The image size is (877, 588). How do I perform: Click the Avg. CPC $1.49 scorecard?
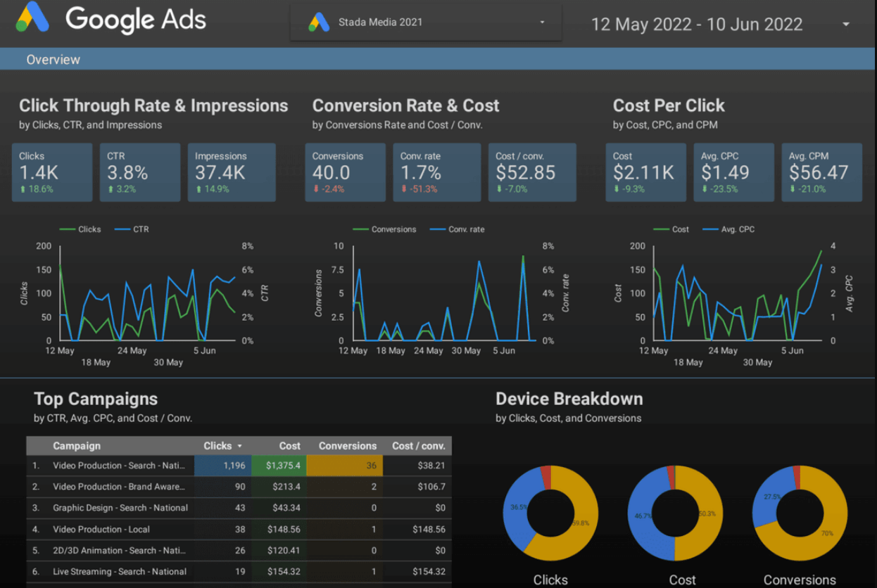point(734,172)
